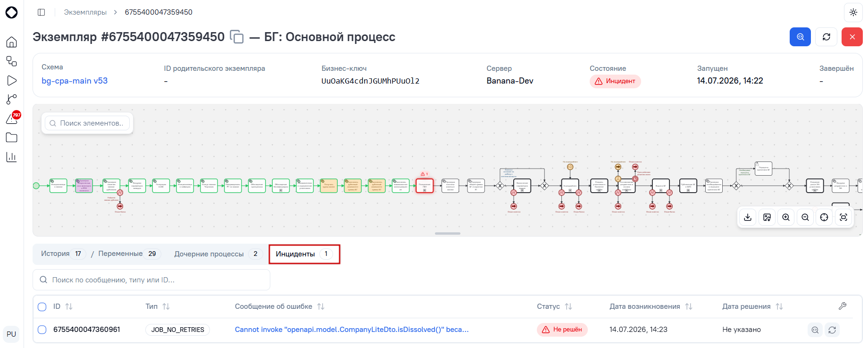Image resolution: width=868 pixels, height=348 pixels.
Task: Tick the checkbox for incident 6755400047360961
Action: pos(42,330)
